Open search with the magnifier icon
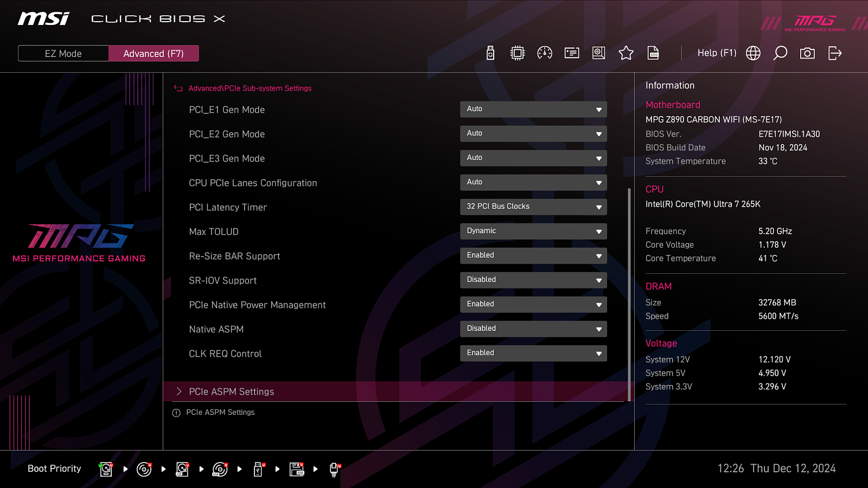This screenshot has width=868, height=488. pos(780,53)
